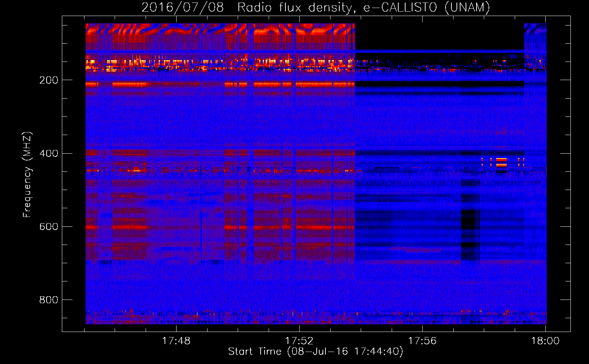Click the 18:00 time tick label

(x=545, y=341)
